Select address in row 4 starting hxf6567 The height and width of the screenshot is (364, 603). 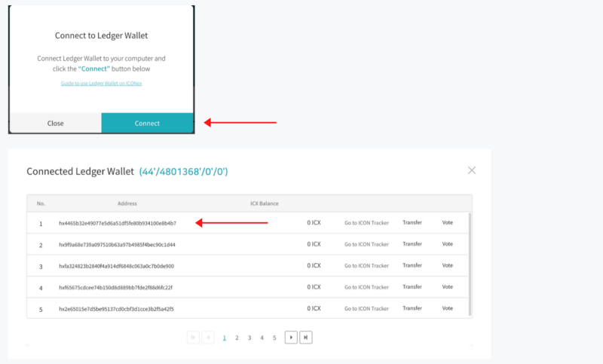pos(115,288)
